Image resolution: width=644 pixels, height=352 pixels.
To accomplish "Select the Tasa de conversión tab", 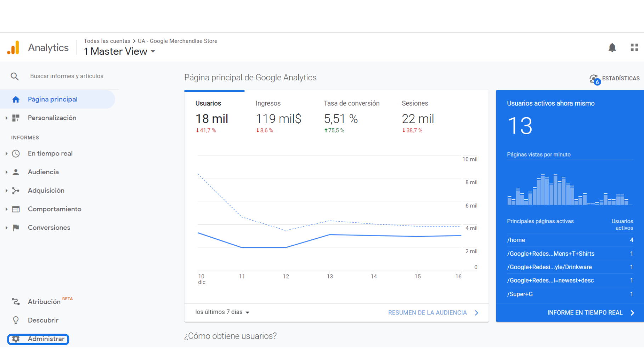I will 351,117.
